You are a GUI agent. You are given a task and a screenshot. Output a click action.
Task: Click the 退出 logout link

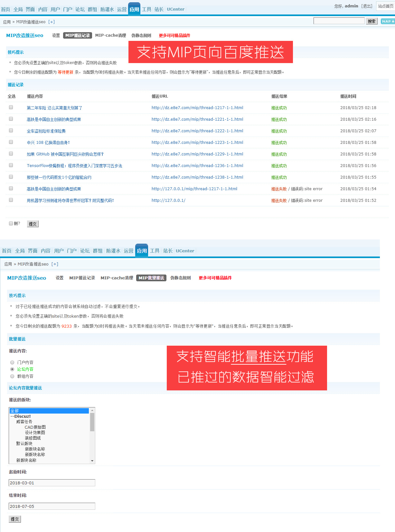click(x=367, y=6)
